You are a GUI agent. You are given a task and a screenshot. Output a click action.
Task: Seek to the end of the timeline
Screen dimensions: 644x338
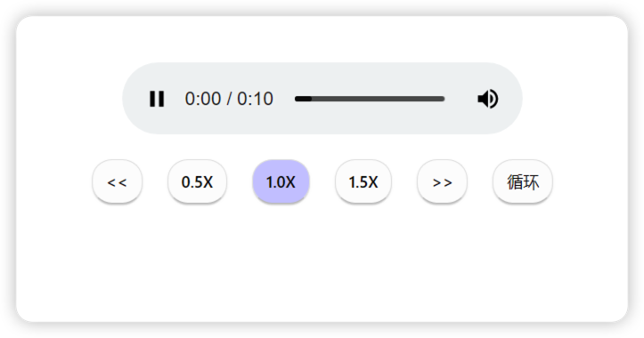point(444,99)
